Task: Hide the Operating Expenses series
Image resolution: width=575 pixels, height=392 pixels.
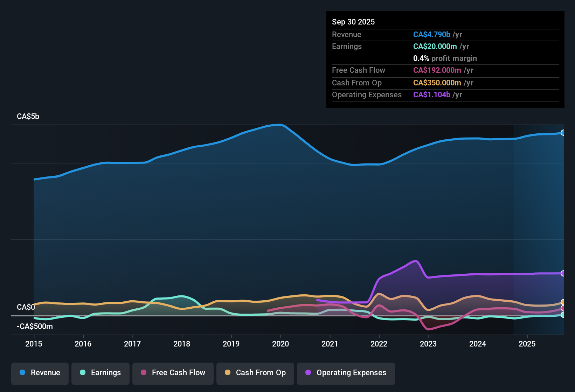Action: [346, 373]
